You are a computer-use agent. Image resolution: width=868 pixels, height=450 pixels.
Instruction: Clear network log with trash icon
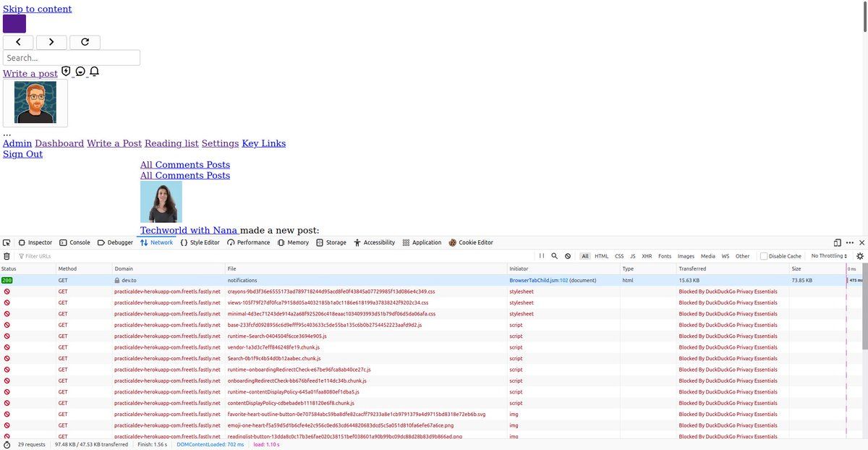pos(7,256)
